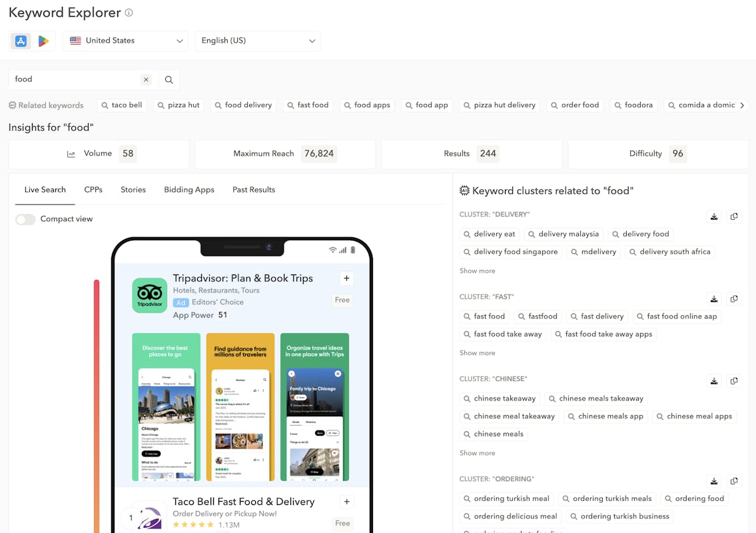Show more keywords in DELIVERY cluster
Screen dimensions: 756x533
tap(477, 271)
